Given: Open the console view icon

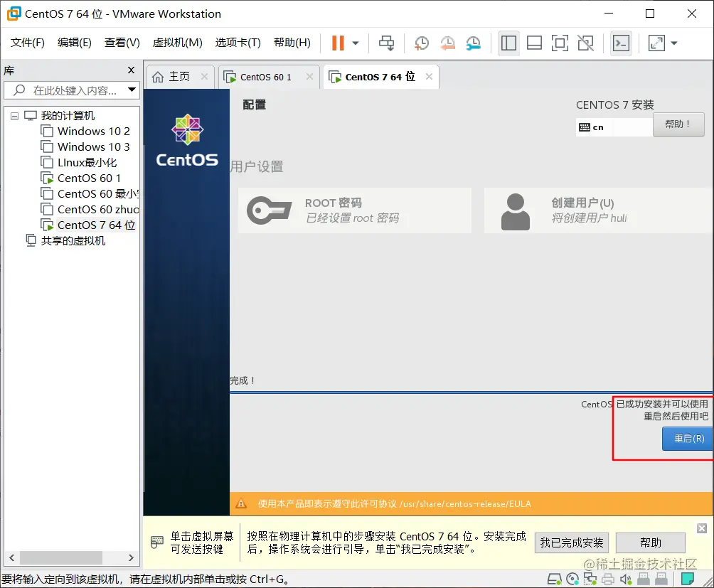Looking at the screenshot, I should [621, 43].
